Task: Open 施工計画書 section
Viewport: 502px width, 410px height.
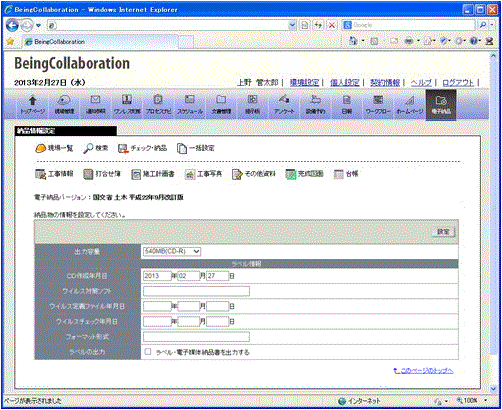Action: click(153, 174)
